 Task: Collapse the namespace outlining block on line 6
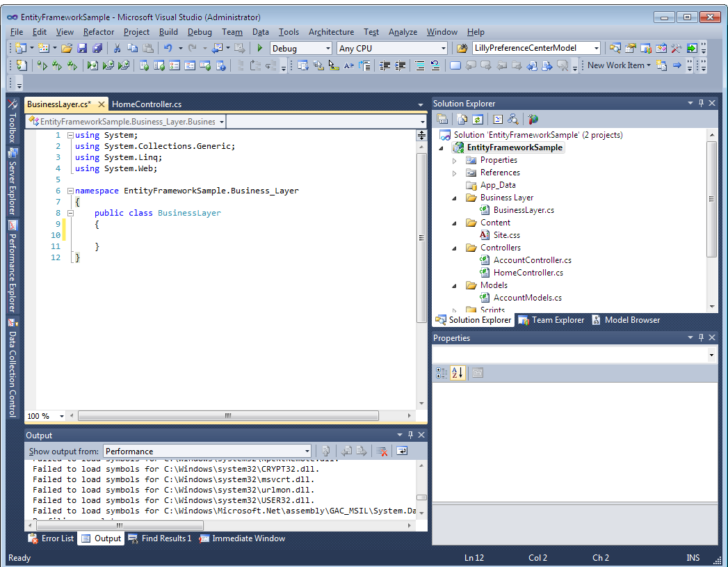pos(70,191)
